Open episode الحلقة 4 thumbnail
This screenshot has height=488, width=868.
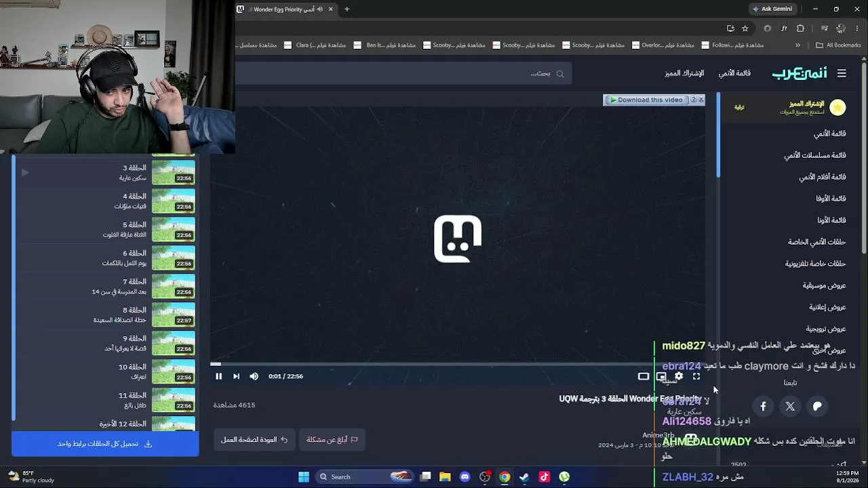click(174, 201)
